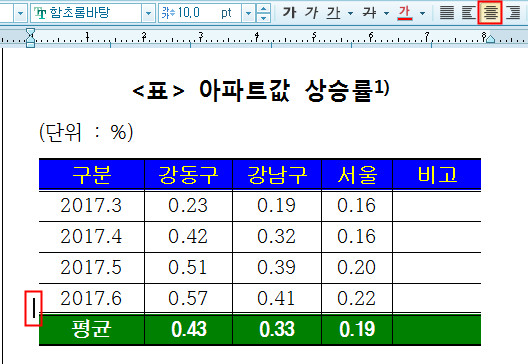Click the 0.41 cell in 2017.6 row
The height and width of the screenshot is (364, 528).
coord(277,298)
